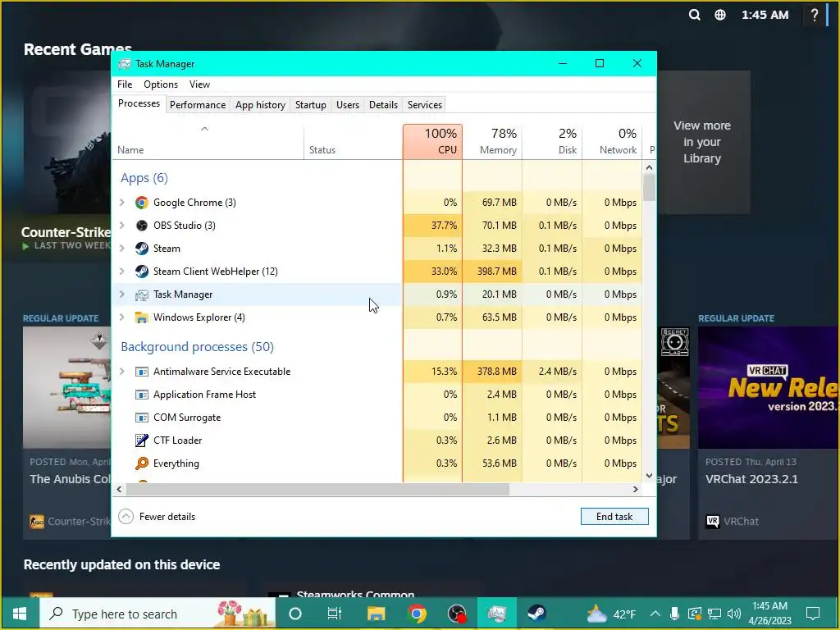Click the Google Chrome icon in the Apps list

coord(141,203)
